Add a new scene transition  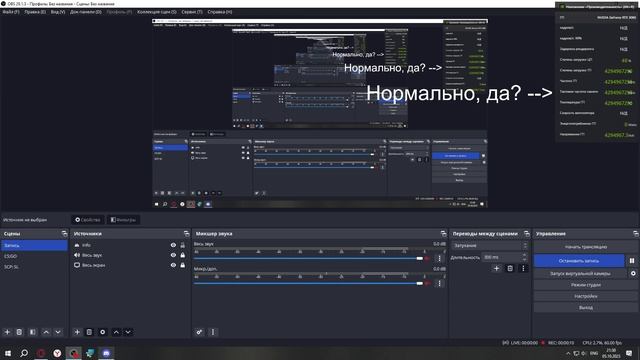[x=496, y=269]
